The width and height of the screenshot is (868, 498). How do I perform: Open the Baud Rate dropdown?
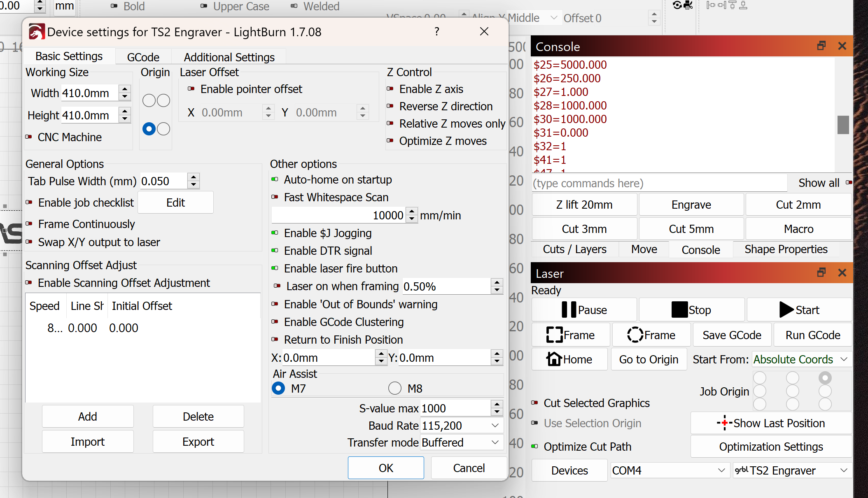[x=462, y=426]
